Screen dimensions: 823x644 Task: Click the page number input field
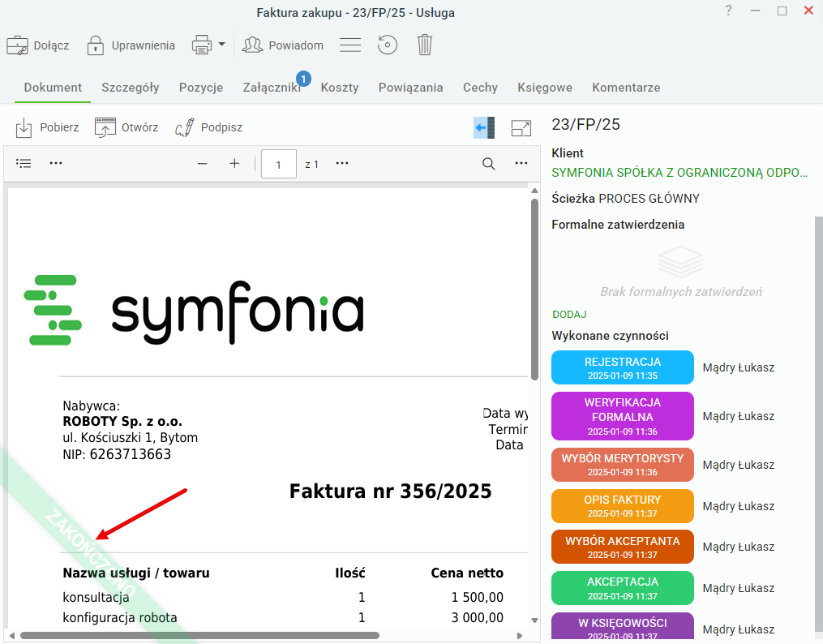pyautogui.click(x=278, y=164)
